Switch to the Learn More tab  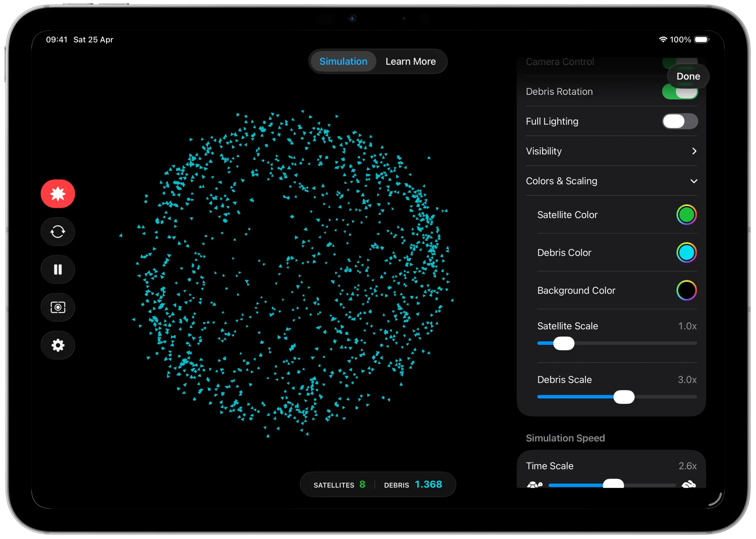pyautogui.click(x=411, y=62)
